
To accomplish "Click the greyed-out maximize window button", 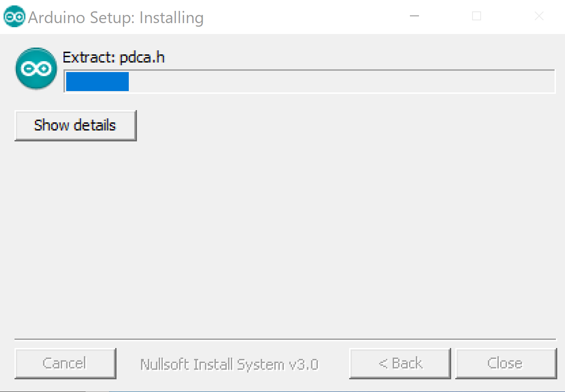I will [x=477, y=17].
